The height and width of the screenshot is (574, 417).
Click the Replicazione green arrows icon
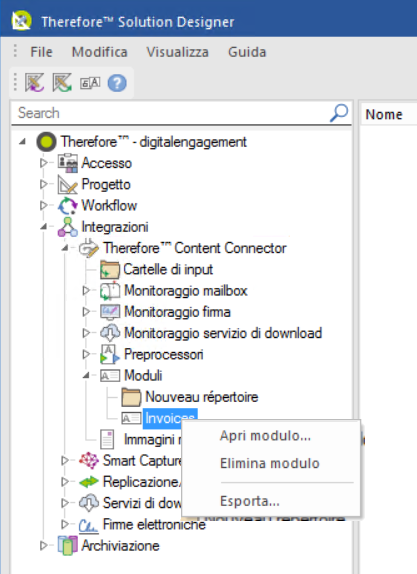(x=89, y=482)
